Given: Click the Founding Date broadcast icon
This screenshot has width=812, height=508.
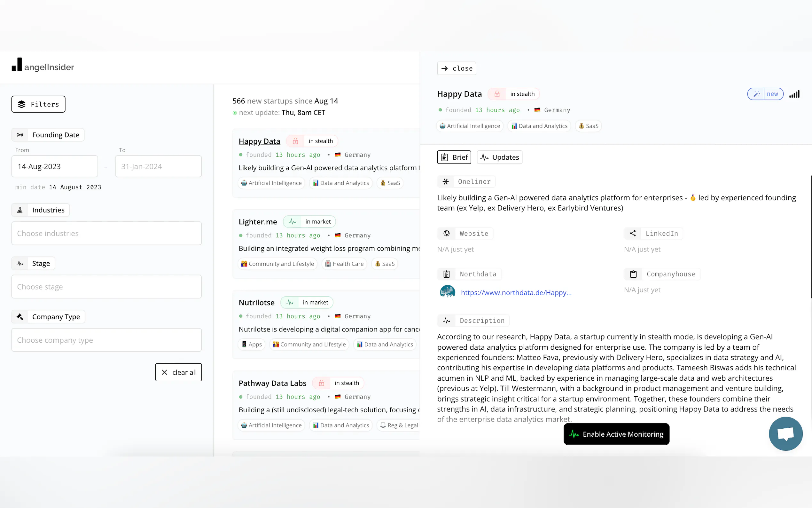Looking at the screenshot, I should pos(20,135).
